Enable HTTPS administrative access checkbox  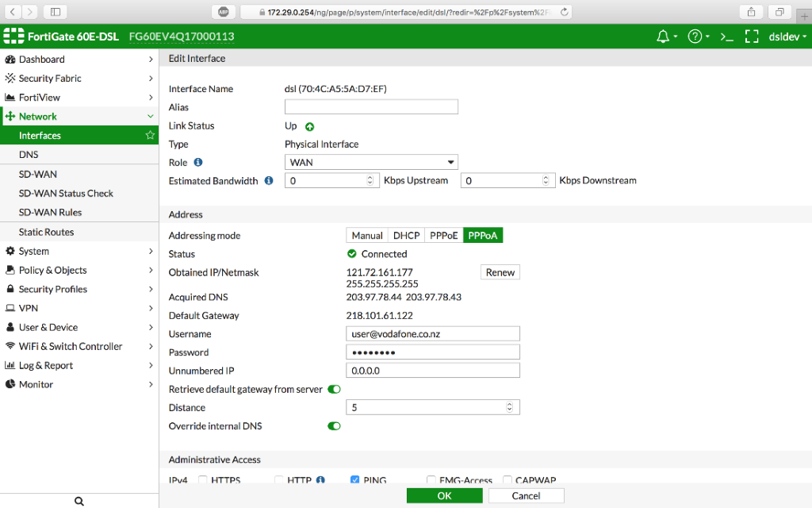point(203,480)
